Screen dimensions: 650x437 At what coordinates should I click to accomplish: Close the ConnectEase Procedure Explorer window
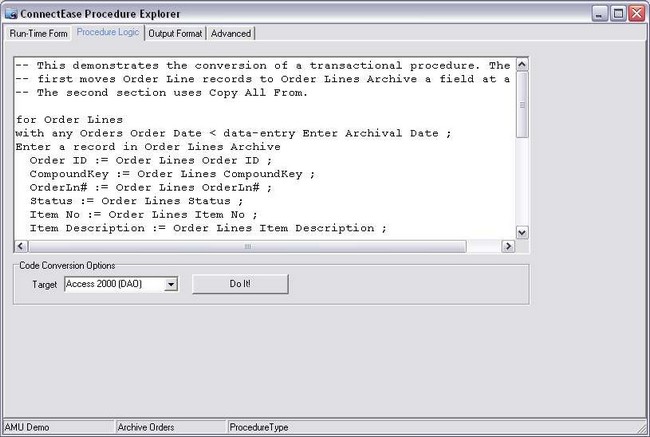click(x=636, y=13)
